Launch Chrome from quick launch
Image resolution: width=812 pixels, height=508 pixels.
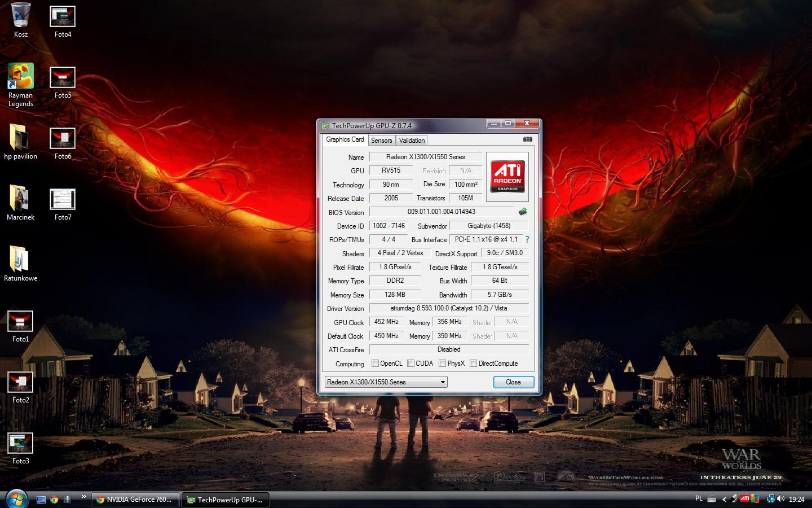(x=54, y=500)
